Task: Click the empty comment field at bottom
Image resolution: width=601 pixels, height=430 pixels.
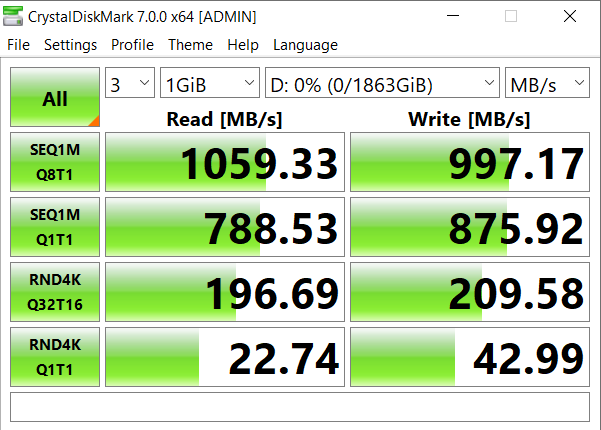Action: [300, 407]
